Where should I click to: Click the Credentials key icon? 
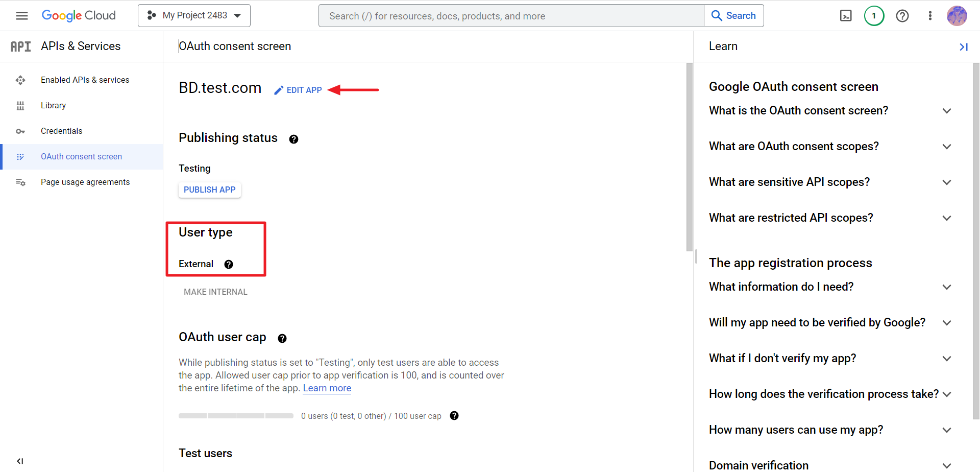pyautogui.click(x=20, y=131)
